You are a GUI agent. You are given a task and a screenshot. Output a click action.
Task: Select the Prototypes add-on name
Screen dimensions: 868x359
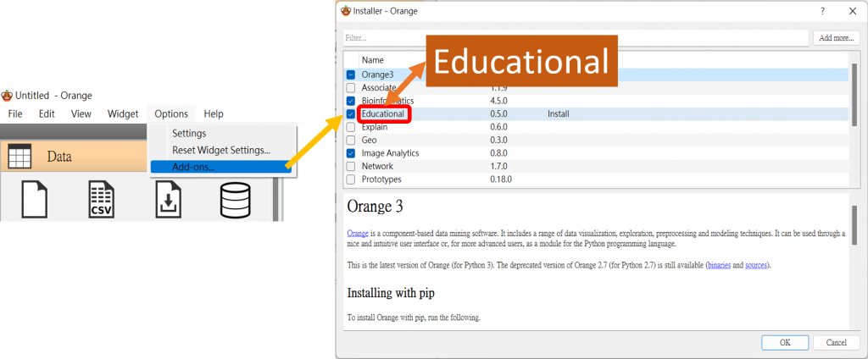381,179
